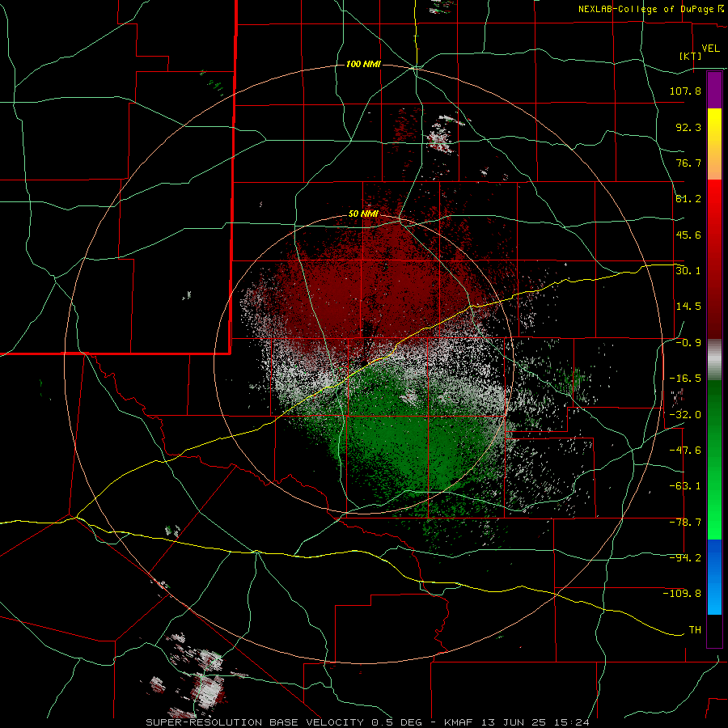Click the blue segment of the velocity color bar
The height and width of the screenshot is (728, 728).
tap(714, 577)
